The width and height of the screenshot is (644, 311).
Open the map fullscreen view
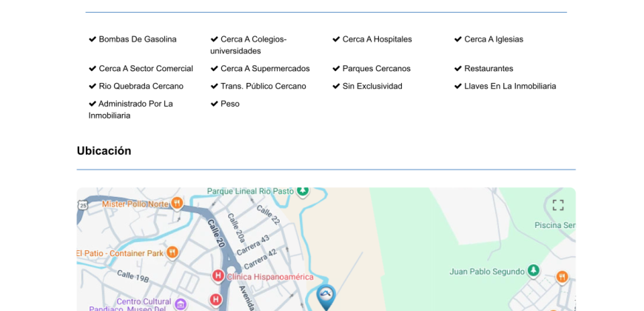[557, 205]
